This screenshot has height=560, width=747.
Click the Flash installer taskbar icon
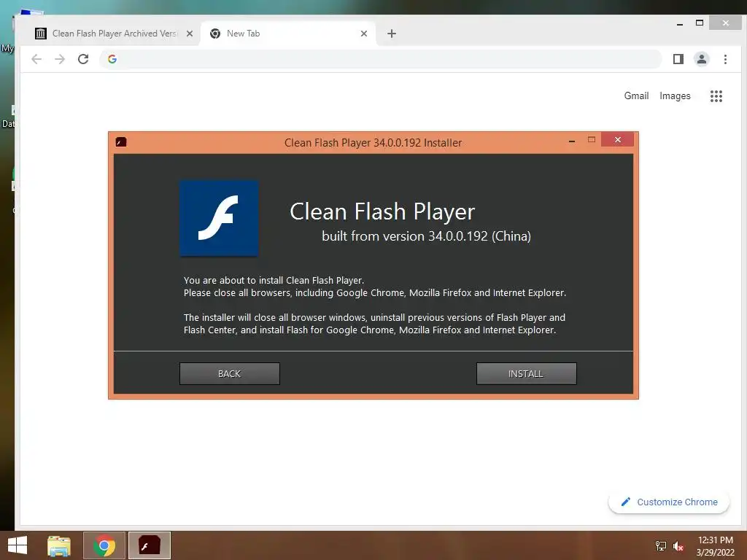tap(149, 545)
